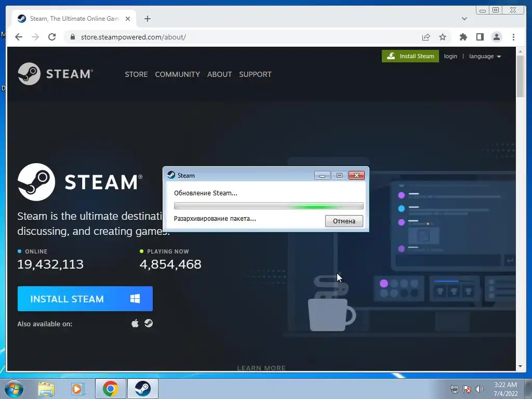Viewport: 532px width, 399px height.
Task: Expand the tab search chevron
Action: pyautogui.click(x=464, y=19)
